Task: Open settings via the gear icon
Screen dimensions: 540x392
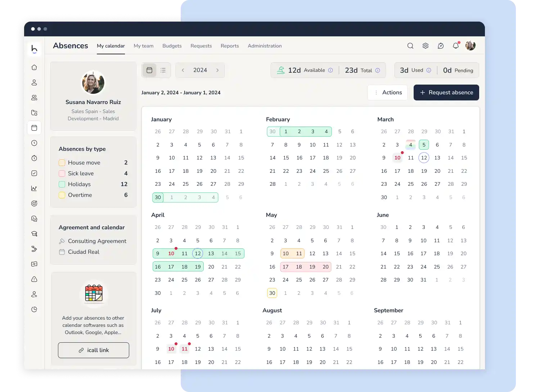Action: click(x=426, y=46)
